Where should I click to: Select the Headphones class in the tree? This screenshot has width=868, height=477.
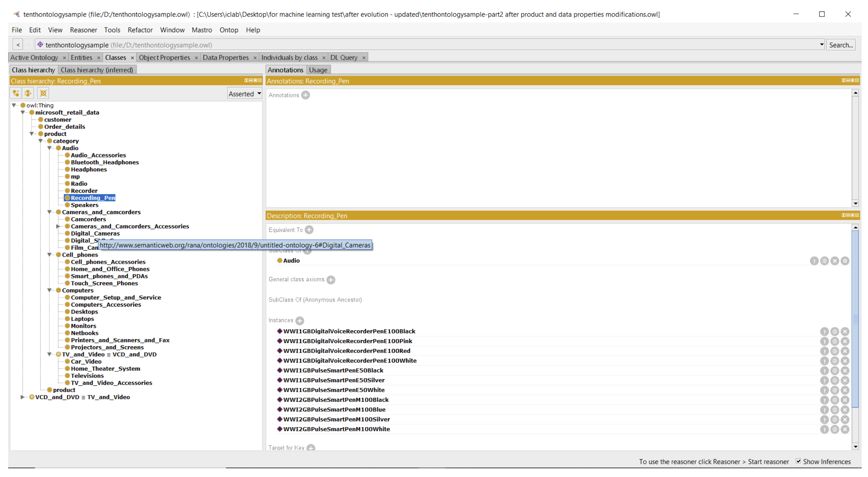[x=88, y=170]
